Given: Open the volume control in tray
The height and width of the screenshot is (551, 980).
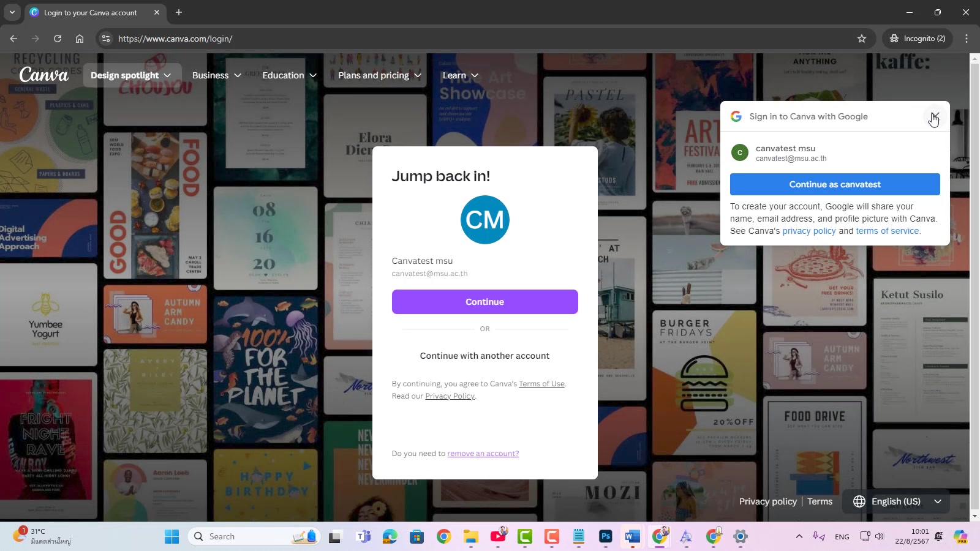Looking at the screenshot, I should (880, 537).
